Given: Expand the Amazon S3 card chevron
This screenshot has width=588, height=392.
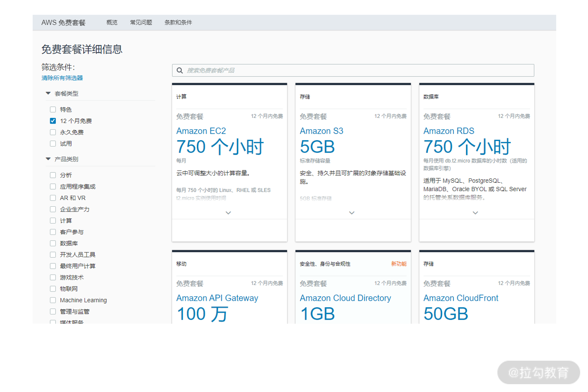Looking at the screenshot, I should click(352, 213).
